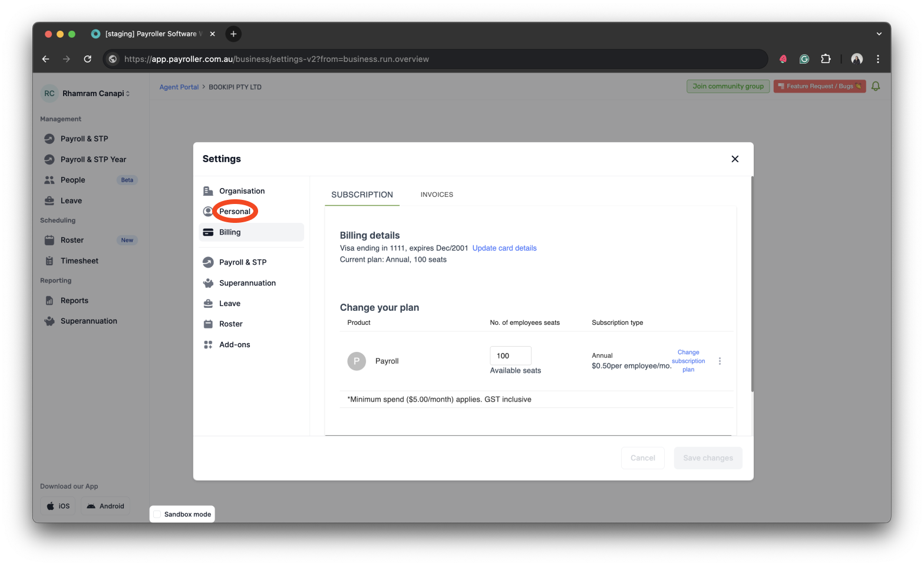The image size is (924, 566).
Task: Go forward in the browser
Action: coord(67,59)
